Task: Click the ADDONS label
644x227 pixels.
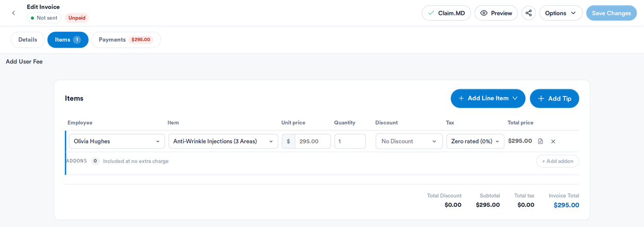Action: [x=77, y=161]
